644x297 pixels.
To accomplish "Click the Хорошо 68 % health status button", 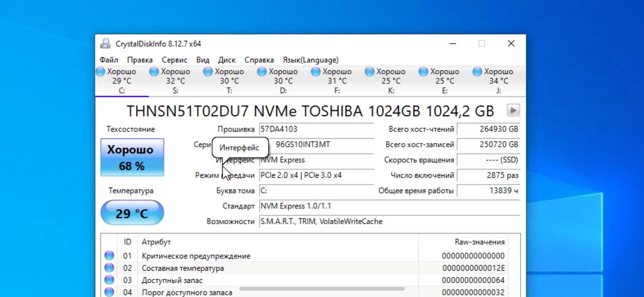I will [132, 157].
